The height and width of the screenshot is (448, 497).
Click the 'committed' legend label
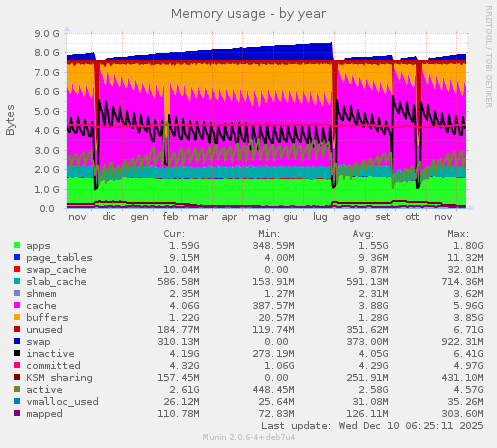tap(53, 366)
